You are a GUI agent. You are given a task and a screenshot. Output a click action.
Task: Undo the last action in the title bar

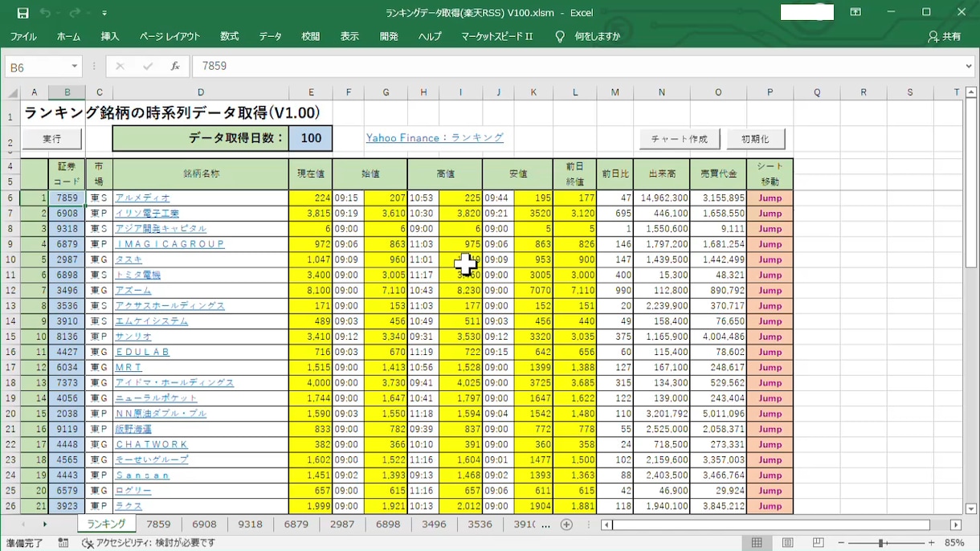click(45, 13)
